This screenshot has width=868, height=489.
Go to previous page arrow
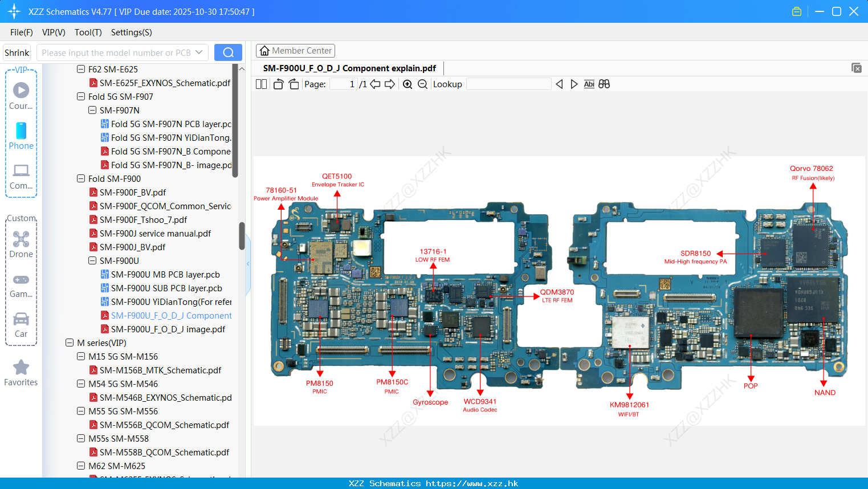[x=375, y=84]
